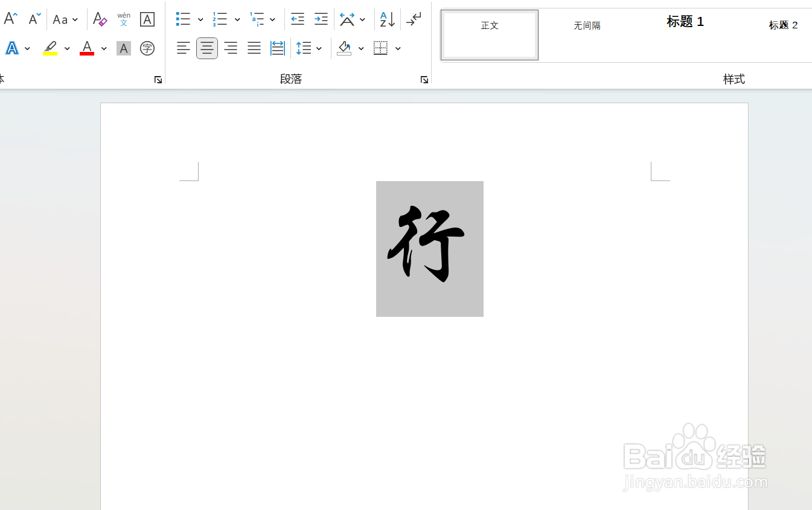Open the Paragraph dialog launcher
The height and width of the screenshot is (510, 812).
click(424, 79)
